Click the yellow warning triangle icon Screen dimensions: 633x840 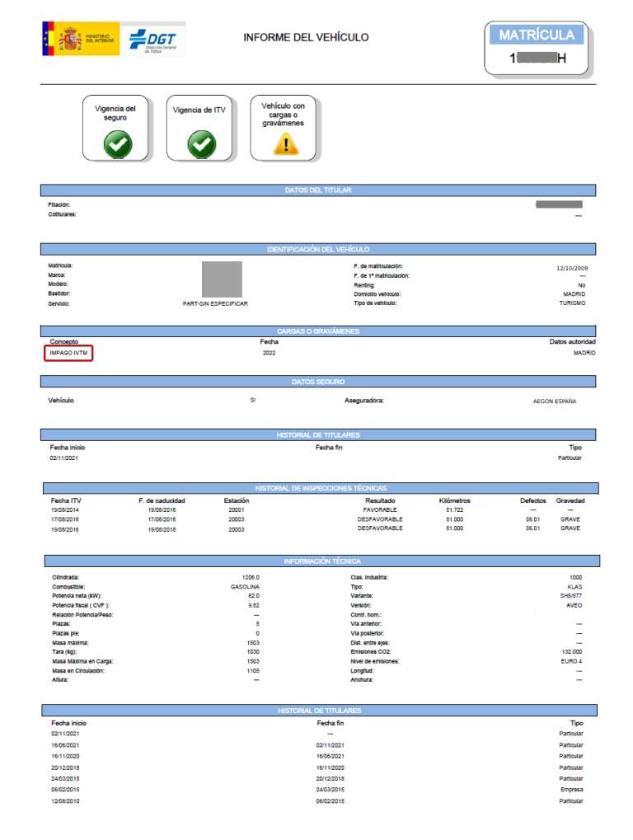pos(286,143)
